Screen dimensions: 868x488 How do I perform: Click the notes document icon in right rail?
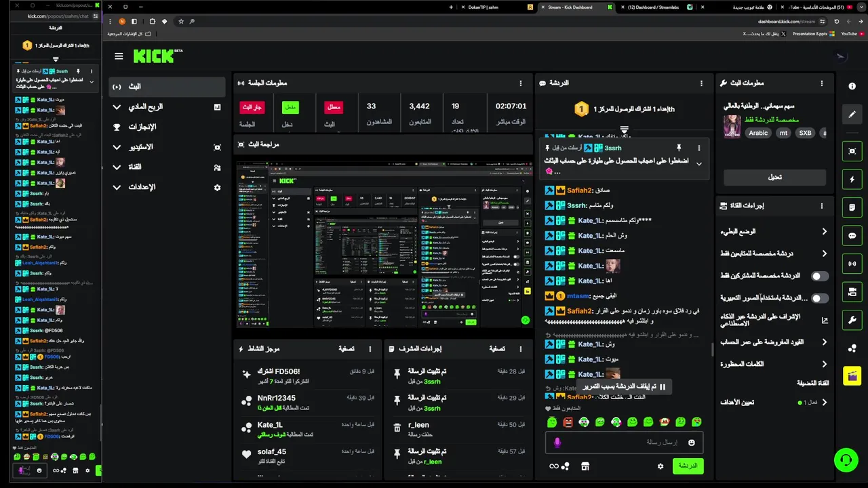(x=852, y=207)
